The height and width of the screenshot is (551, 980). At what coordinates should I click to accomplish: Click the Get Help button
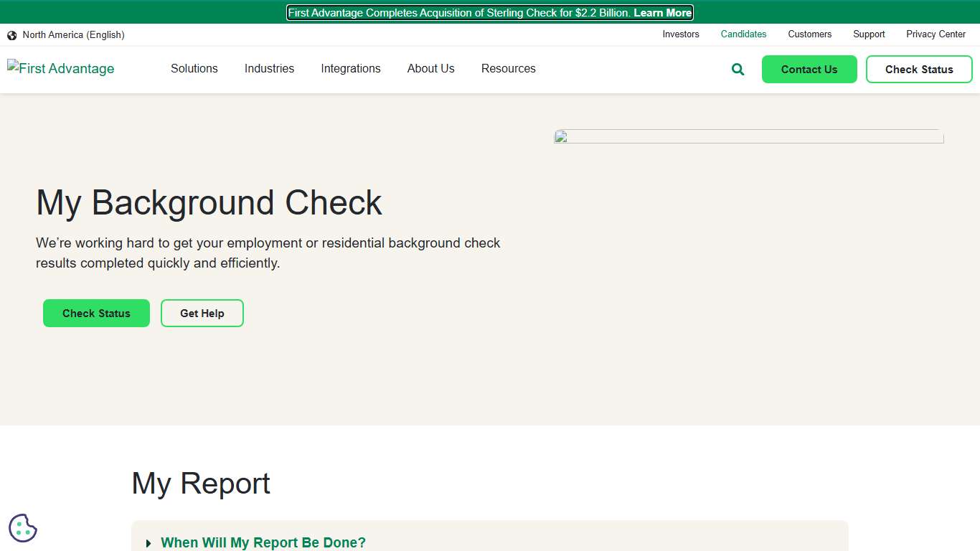coord(202,313)
